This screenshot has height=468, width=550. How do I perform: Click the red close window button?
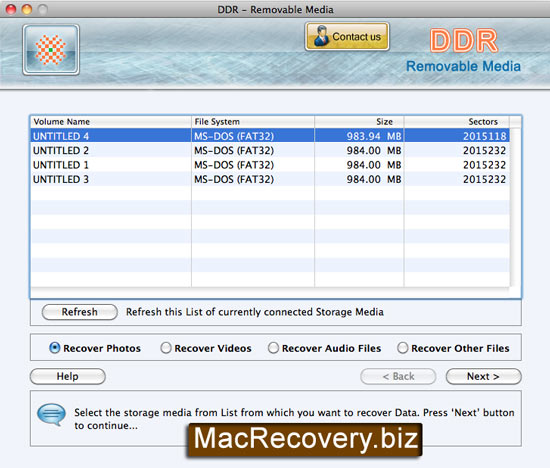point(11,9)
